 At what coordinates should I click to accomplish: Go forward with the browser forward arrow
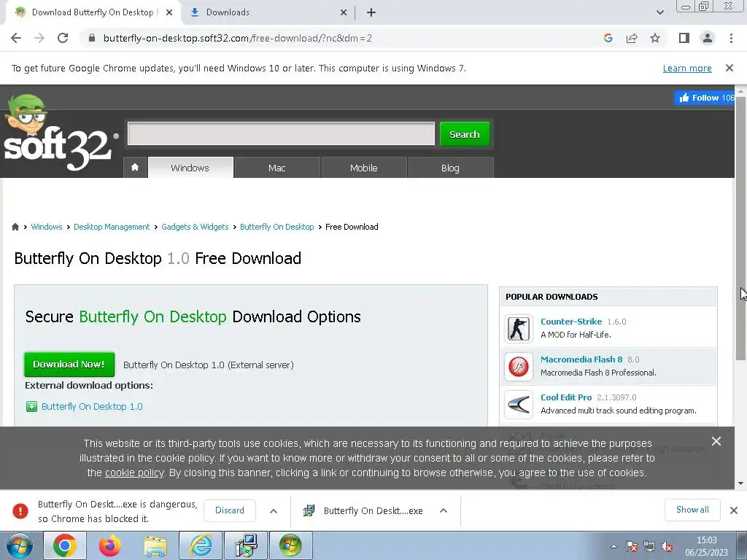[39, 38]
